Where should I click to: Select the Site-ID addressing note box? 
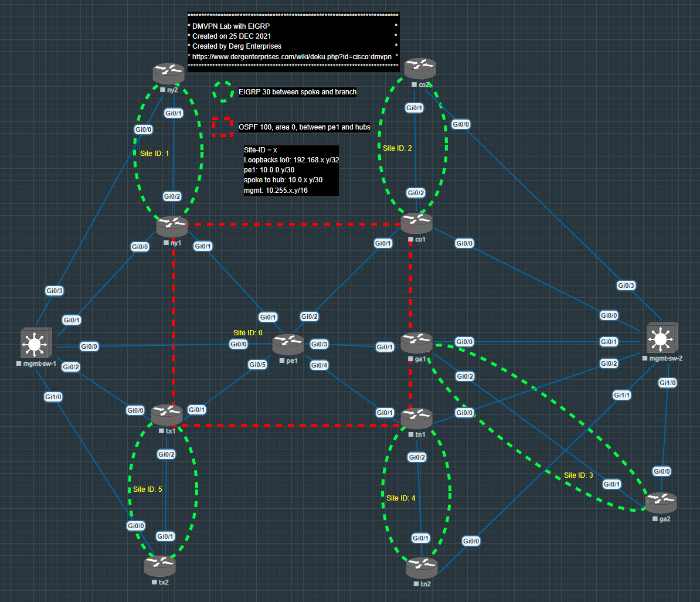coord(291,171)
